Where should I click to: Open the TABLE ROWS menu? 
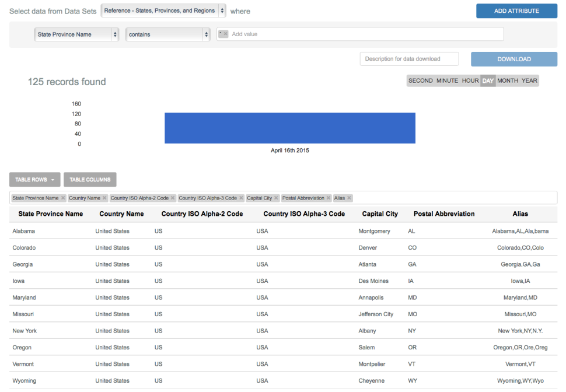[x=34, y=180]
